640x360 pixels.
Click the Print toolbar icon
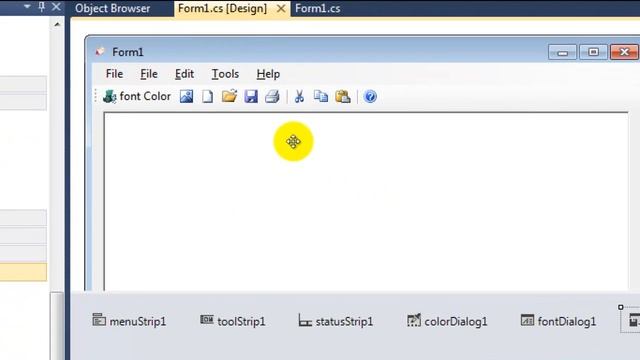(x=272, y=96)
